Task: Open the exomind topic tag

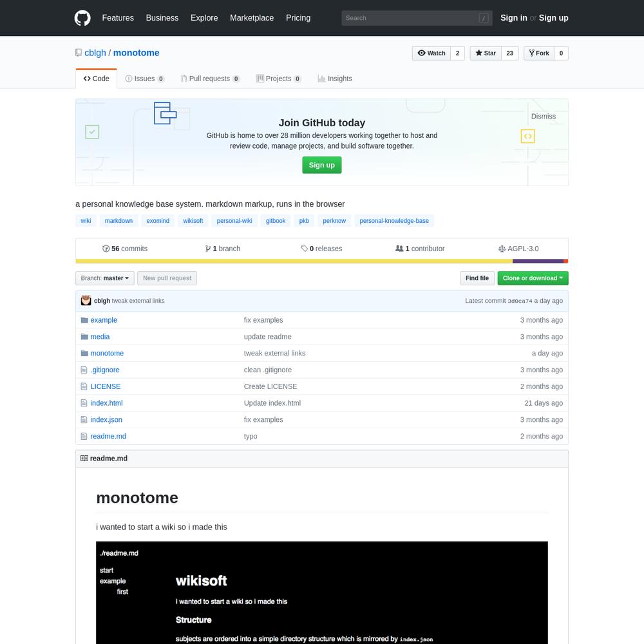Action: [158, 220]
